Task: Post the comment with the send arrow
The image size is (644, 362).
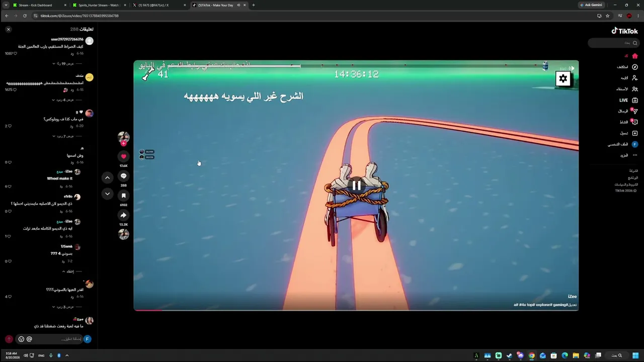Action: (x=9, y=339)
